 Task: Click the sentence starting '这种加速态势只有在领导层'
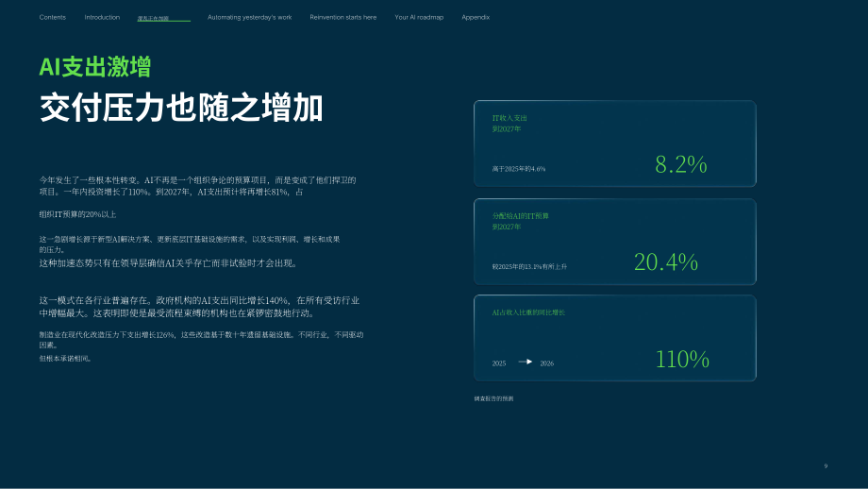(169, 263)
